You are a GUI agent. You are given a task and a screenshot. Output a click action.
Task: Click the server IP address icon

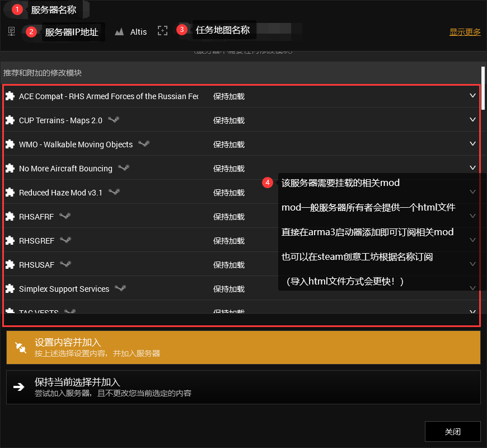12,31
